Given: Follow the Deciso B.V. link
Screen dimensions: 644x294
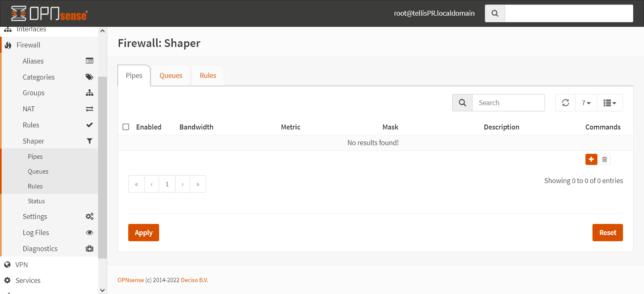Looking at the screenshot, I should pyautogui.click(x=194, y=280).
